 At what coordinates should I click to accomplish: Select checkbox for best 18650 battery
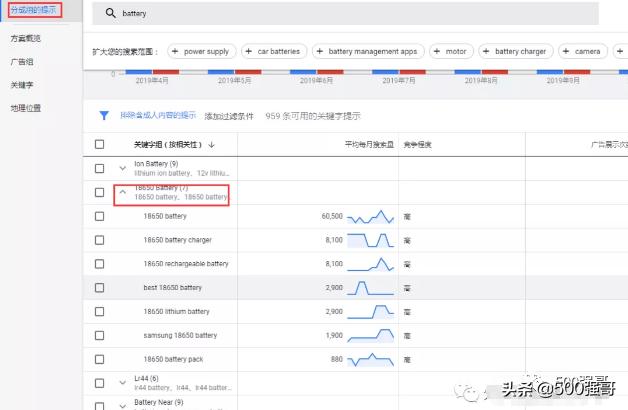click(x=99, y=288)
